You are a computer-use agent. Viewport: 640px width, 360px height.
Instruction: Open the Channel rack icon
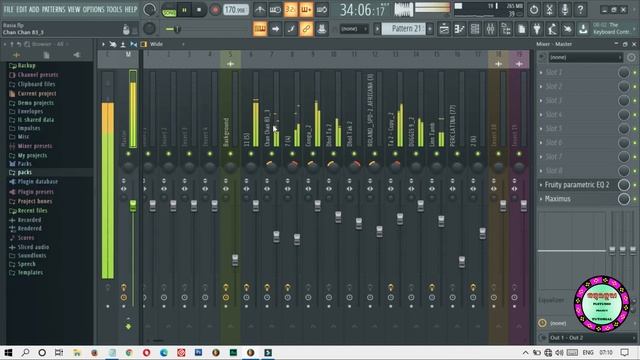[x=475, y=29]
